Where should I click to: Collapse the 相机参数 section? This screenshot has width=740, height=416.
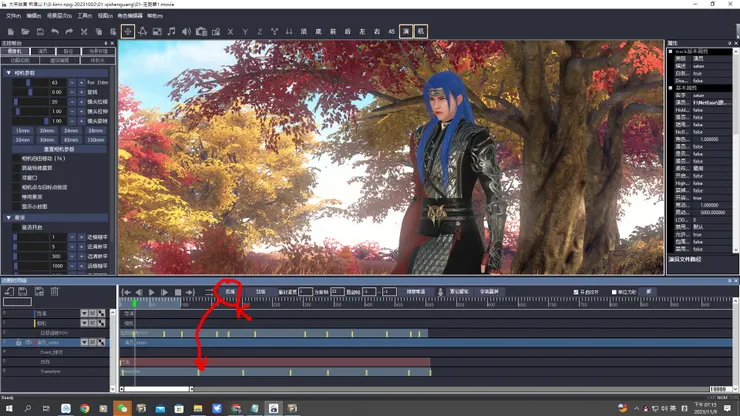8,73
